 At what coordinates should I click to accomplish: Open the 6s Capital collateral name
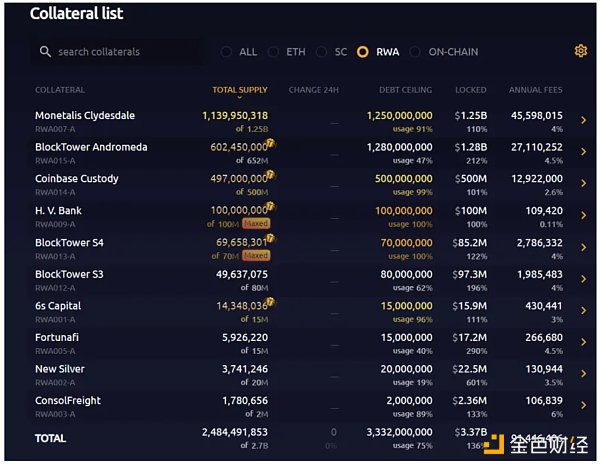pyautogui.click(x=58, y=306)
